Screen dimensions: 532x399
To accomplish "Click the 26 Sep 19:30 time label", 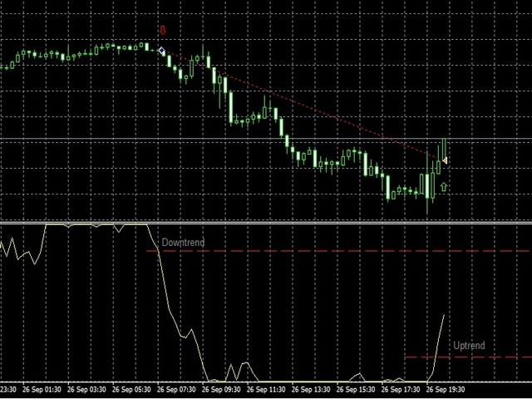I will tap(446, 390).
